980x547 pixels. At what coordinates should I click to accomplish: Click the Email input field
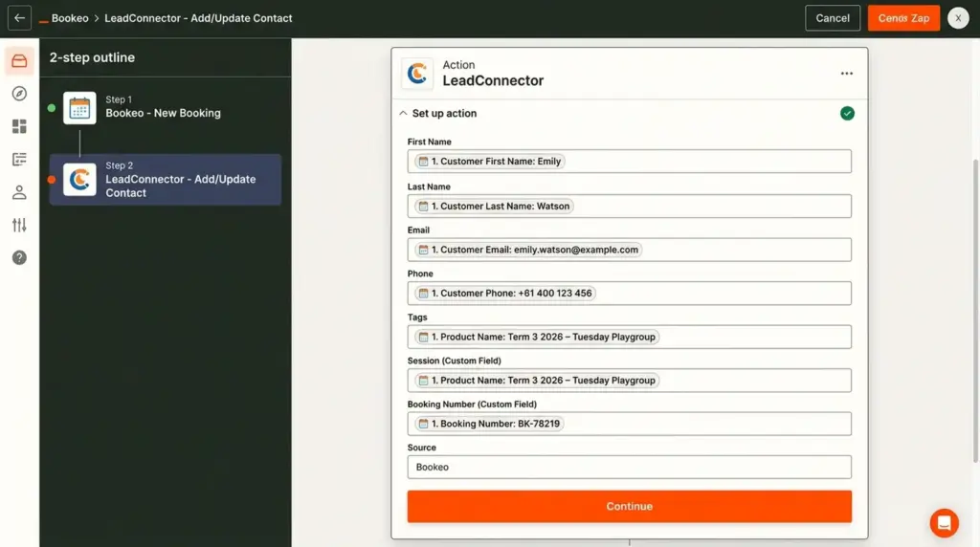[629, 250]
